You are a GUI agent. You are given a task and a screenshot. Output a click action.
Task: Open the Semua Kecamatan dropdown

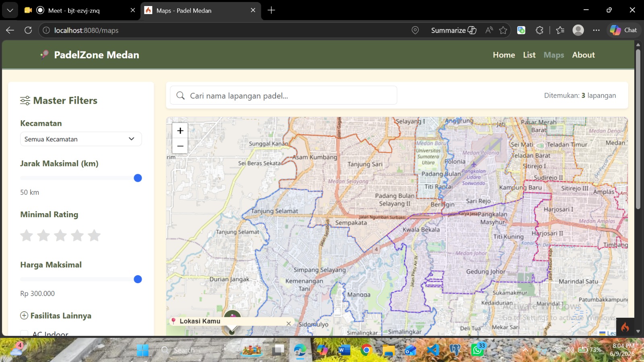click(x=81, y=139)
